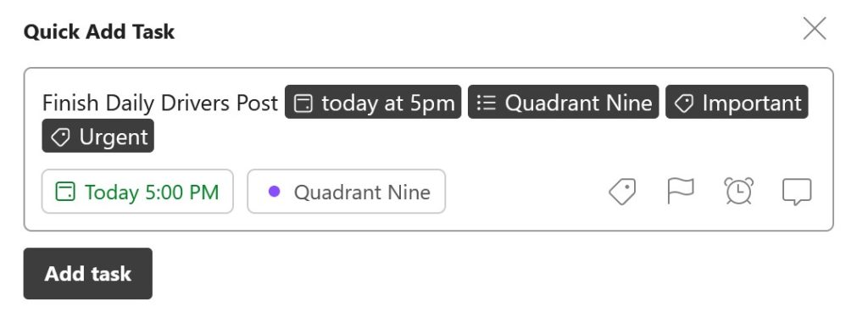Add a reminder with the alarm clock icon

pyautogui.click(x=739, y=191)
